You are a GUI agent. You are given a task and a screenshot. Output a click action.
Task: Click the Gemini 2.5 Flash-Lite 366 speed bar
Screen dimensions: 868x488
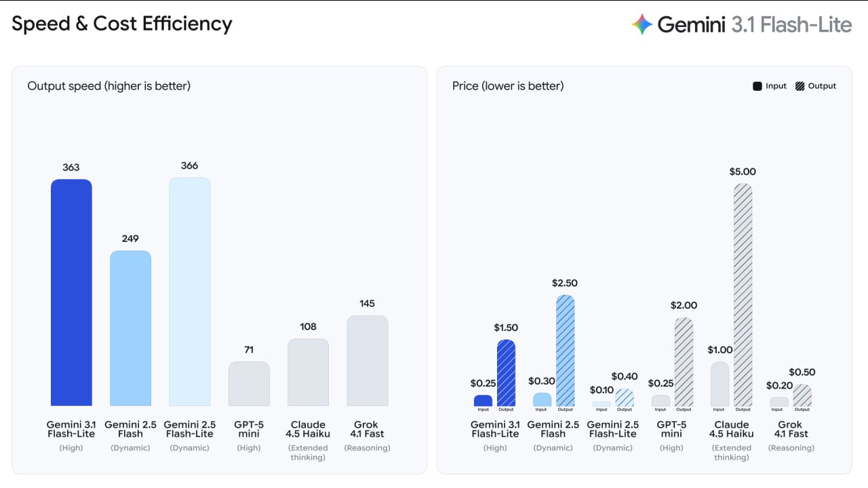point(190,291)
